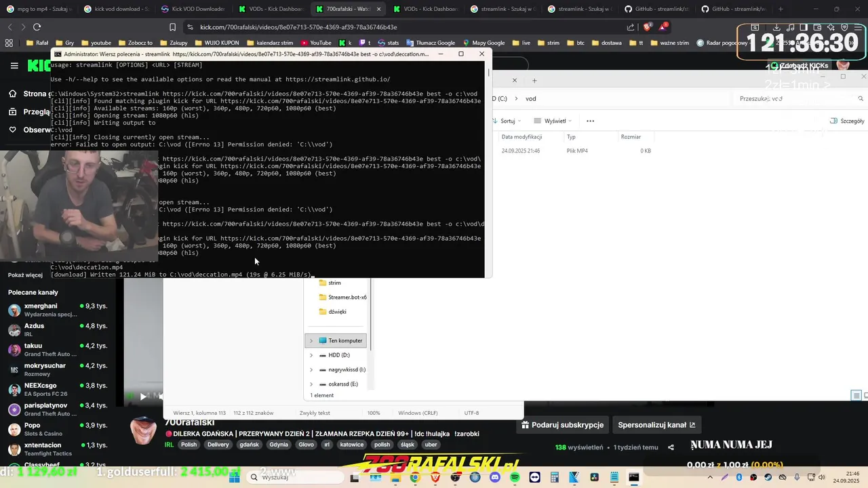
Task: Open the Brave Shields lion icon
Action: (x=647, y=27)
